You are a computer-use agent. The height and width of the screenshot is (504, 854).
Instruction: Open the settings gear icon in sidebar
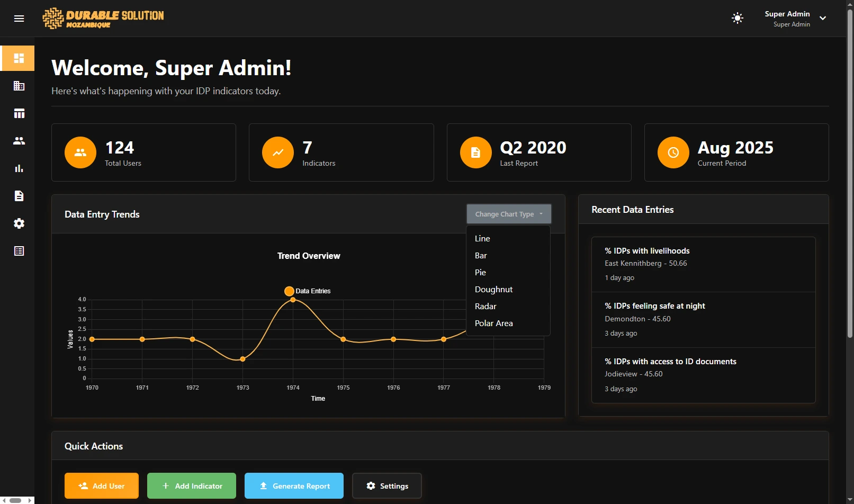point(19,223)
